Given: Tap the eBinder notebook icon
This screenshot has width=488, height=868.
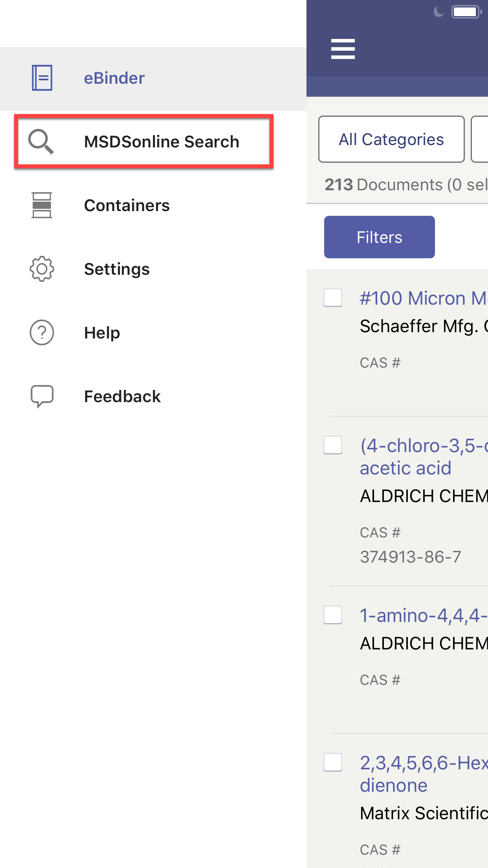Looking at the screenshot, I should point(42,78).
